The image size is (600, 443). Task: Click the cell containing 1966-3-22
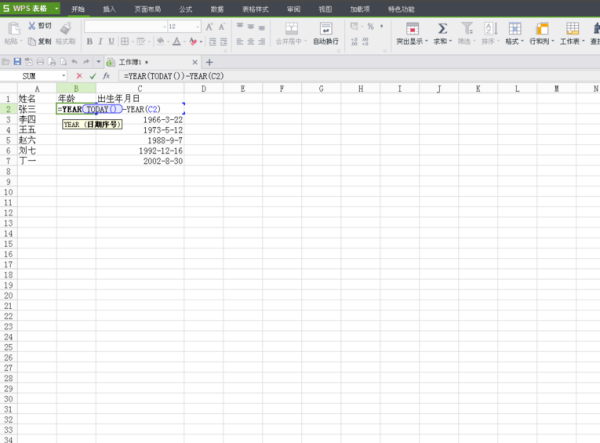point(140,120)
